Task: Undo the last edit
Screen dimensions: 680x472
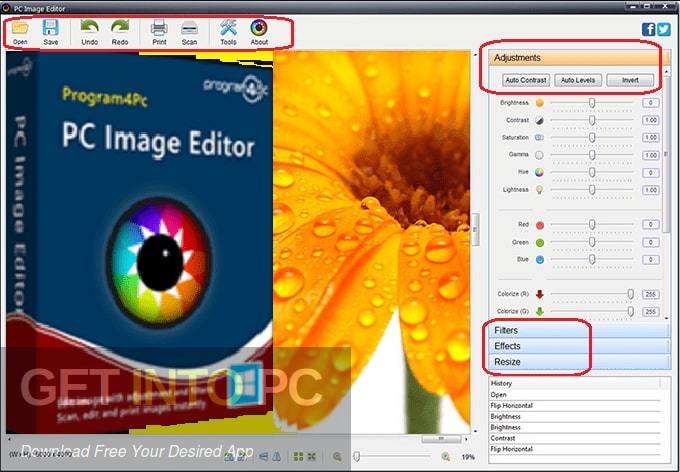Action: point(89,27)
